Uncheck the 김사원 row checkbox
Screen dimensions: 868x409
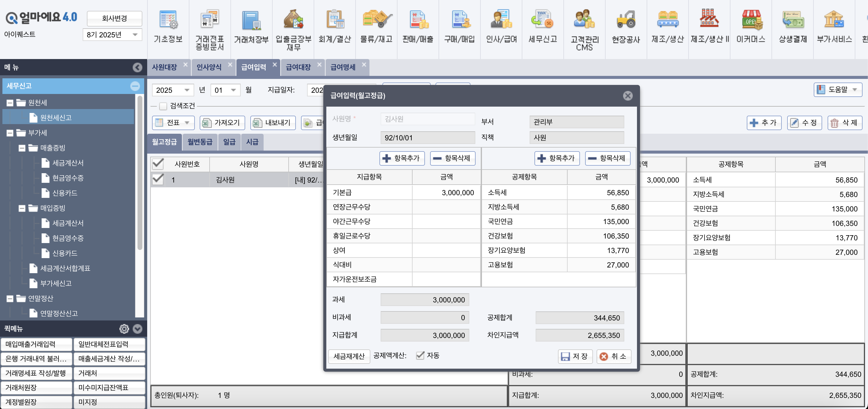pyautogui.click(x=158, y=180)
